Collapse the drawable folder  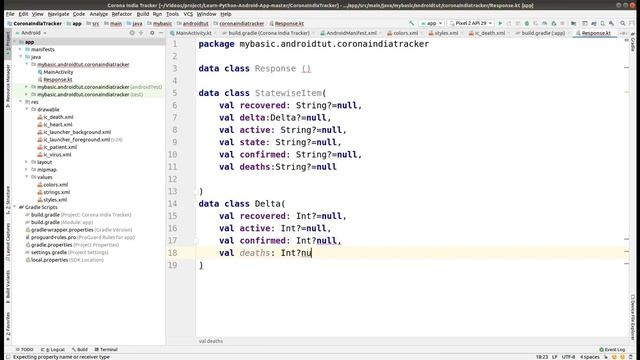(x=27, y=109)
